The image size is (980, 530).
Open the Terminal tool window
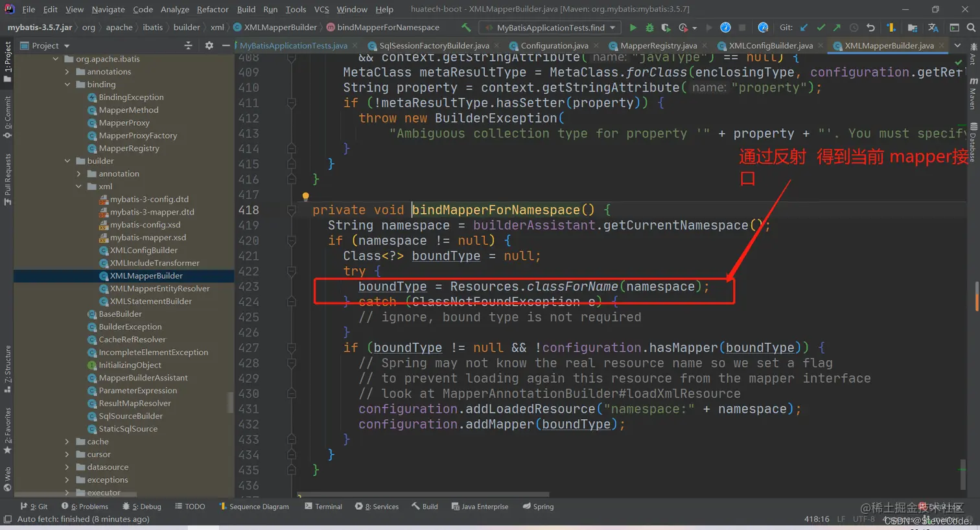tap(323, 507)
